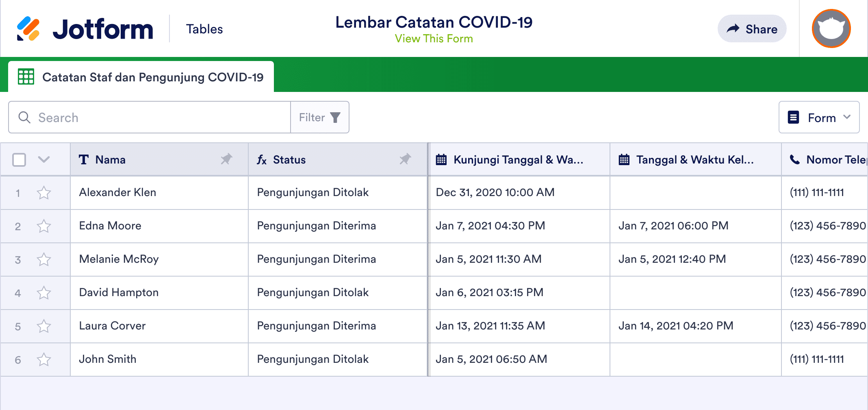Click the Jotform logo

pos(85,28)
